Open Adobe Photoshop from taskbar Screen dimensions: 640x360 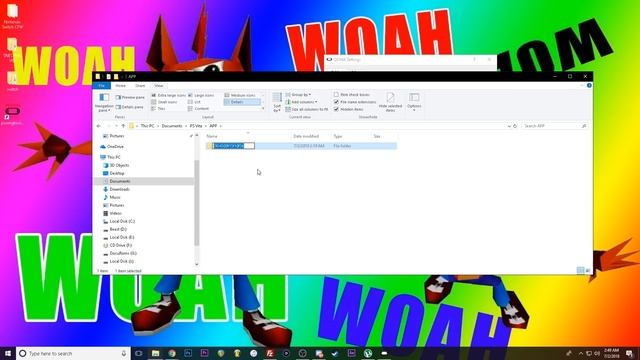[188, 353]
